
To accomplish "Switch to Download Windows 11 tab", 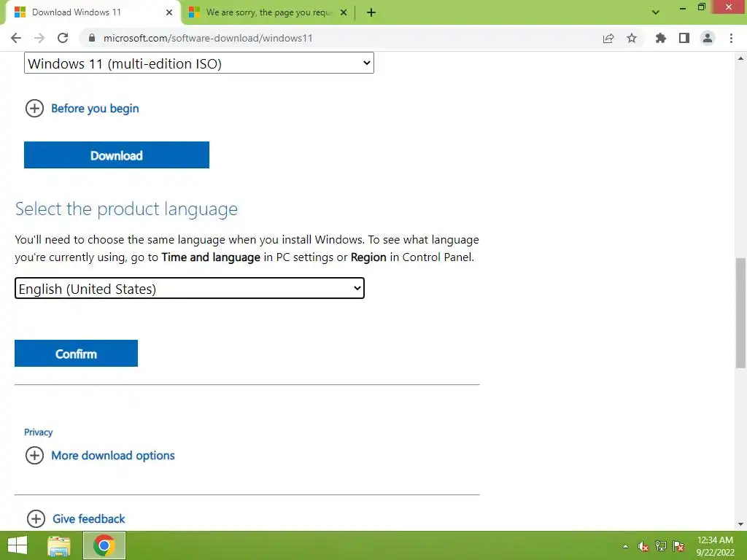I will point(93,12).
